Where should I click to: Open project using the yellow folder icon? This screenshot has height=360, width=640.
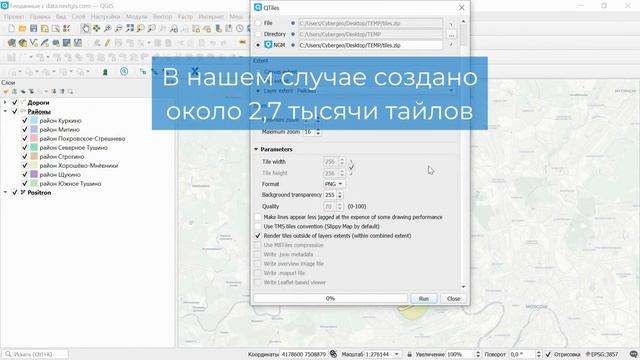click(22, 28)
